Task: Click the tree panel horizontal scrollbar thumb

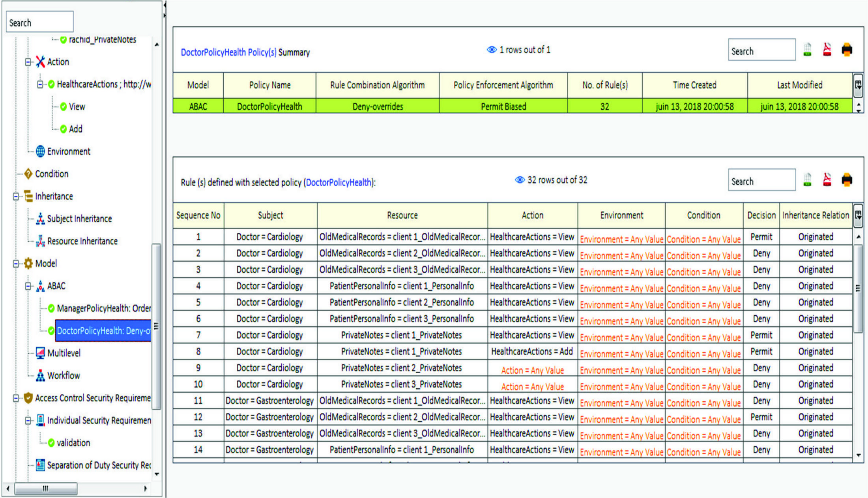Action: pyautogui.click(x=46, y=489)
